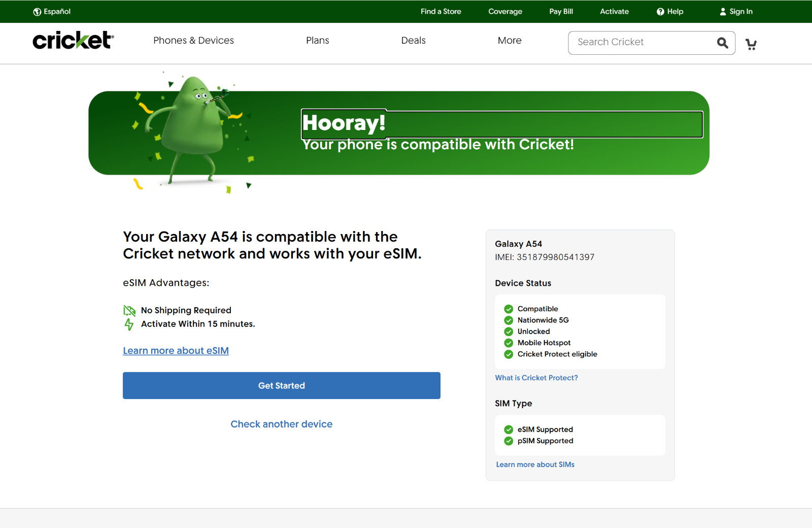Open the Coverage page
The height and width of the screenshot is (528, 812).
(x=505, y=12)
